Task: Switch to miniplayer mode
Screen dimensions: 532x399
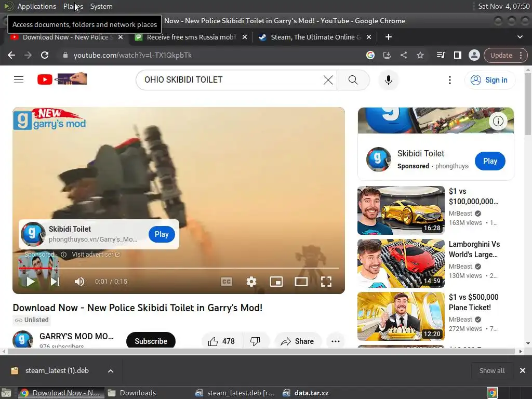Action: [x=276, y=282]
